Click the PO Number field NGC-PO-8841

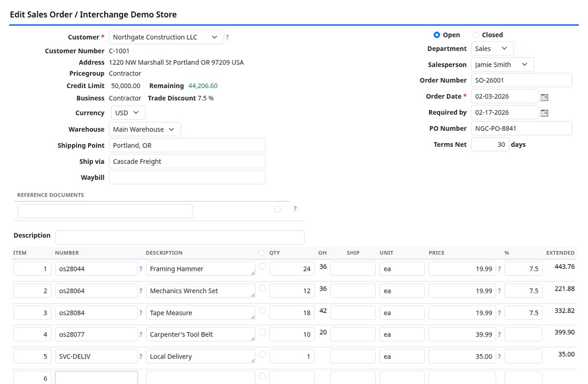(x=522, y=129)
